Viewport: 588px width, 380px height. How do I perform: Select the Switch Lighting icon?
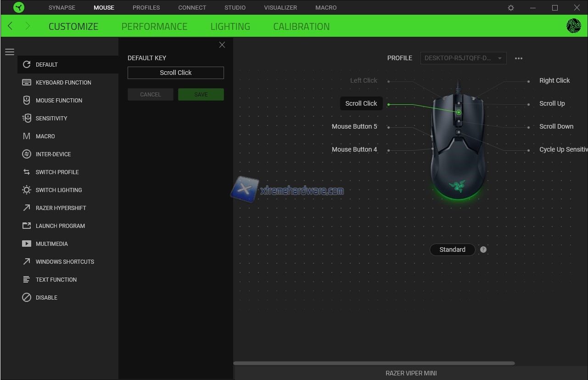27,190
